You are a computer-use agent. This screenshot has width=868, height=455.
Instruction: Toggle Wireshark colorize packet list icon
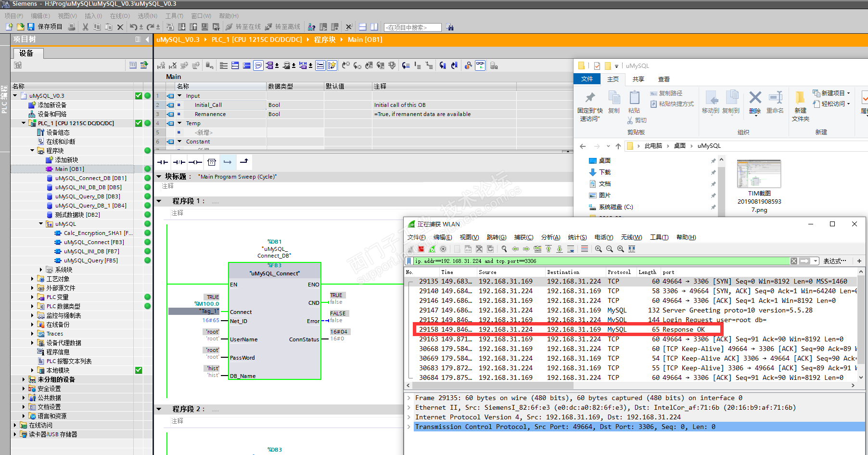[584, 249]
